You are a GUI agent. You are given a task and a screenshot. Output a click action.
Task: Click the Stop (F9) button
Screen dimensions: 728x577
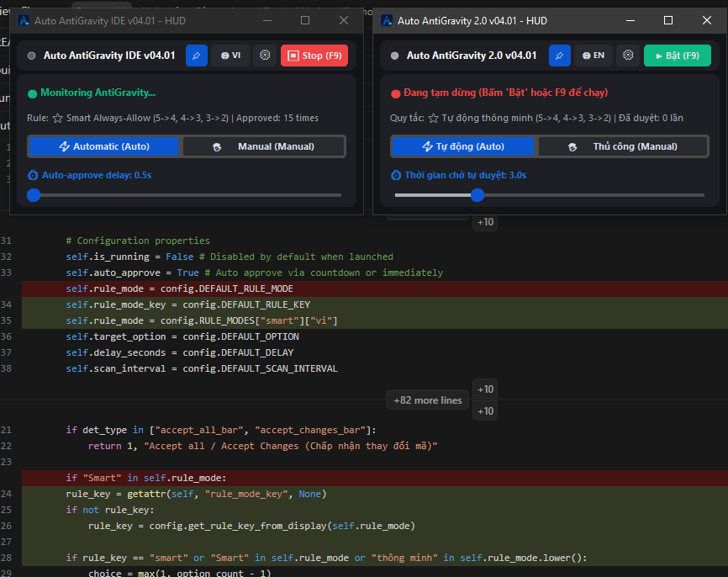(314, 56)
